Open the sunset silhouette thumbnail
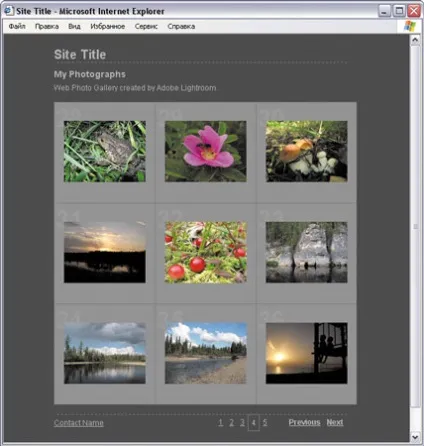424x446 pixels. pos(307,353)
